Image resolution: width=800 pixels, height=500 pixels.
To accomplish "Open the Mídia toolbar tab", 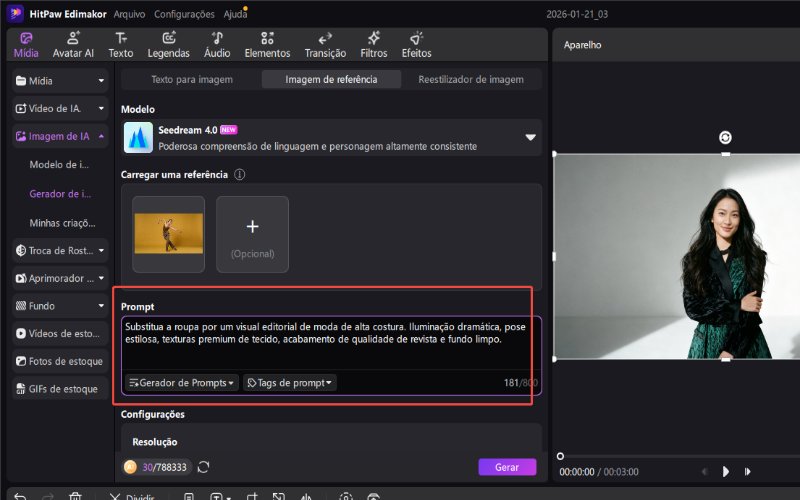I will tap(26, 45).
